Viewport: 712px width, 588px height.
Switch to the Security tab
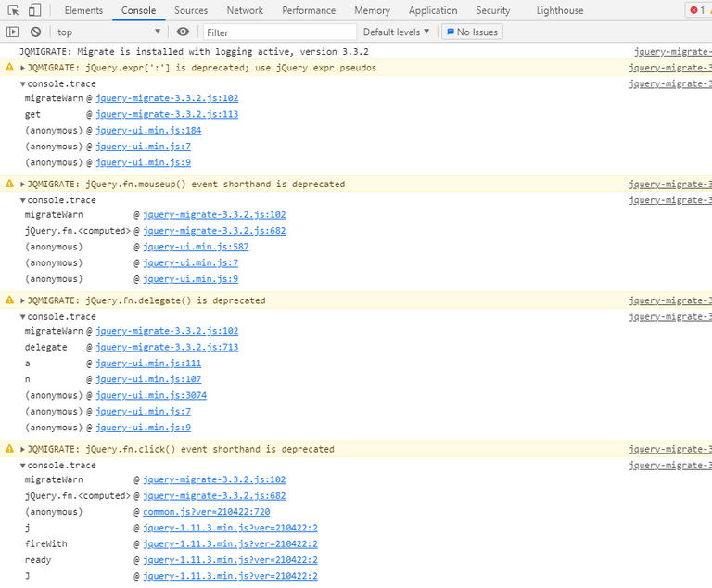point(492,10)
